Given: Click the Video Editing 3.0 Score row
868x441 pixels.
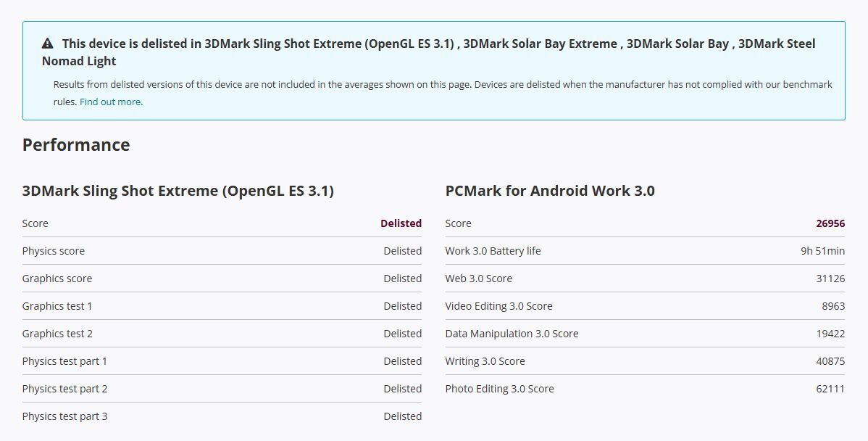Looking at the screenshot, I should [x=498, y=306].
